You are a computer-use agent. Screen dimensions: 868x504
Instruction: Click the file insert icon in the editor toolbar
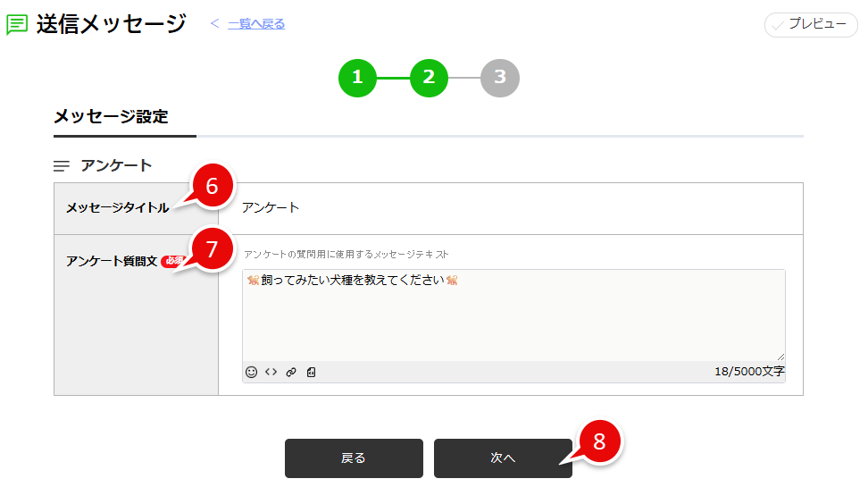[x=311, y=372]
